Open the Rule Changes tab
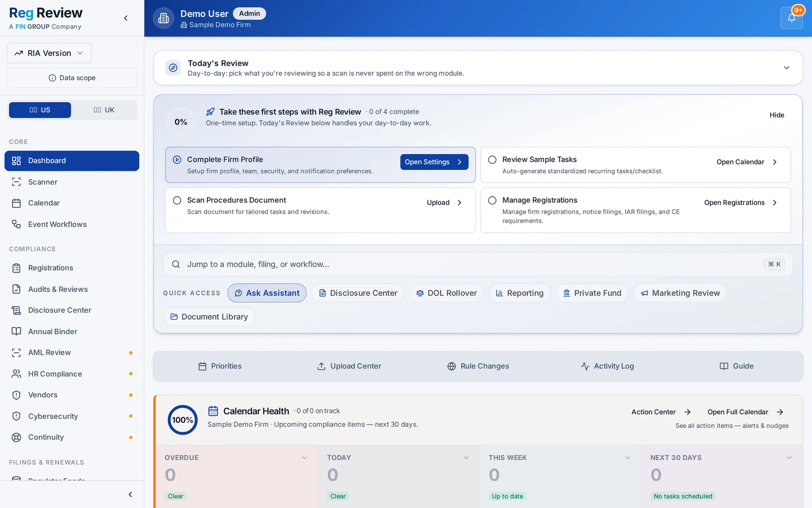The height and width of the screenshot is (508, 812). pyautogui.click(x=478, y=366)
